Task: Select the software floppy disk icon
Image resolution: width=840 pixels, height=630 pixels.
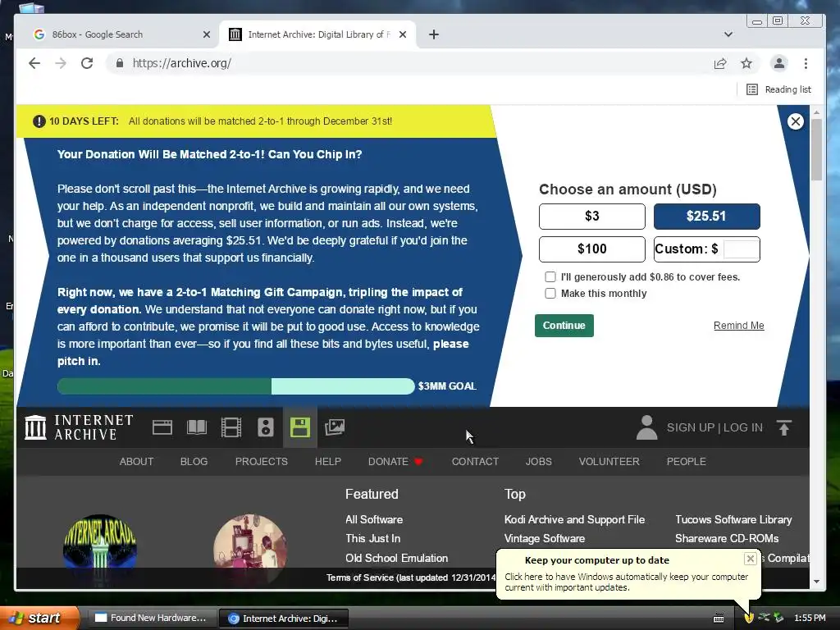Action: (300, 427)
